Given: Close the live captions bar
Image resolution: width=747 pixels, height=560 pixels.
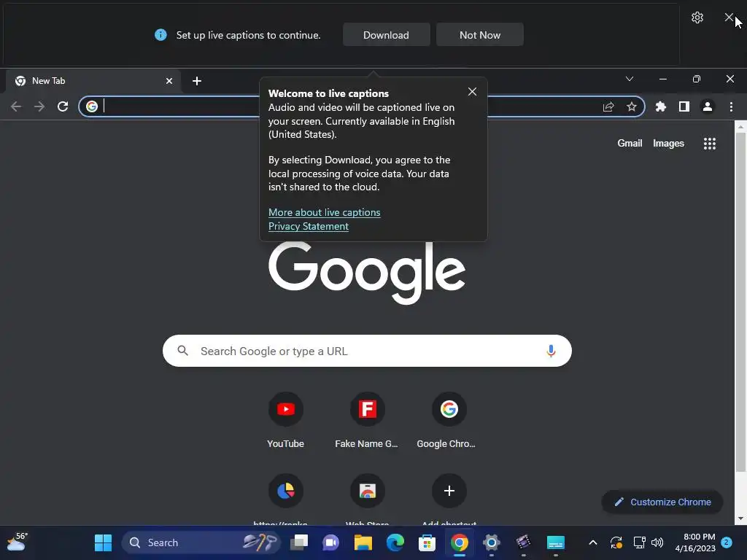Looking at the screenshot, I should coord(729,17).
